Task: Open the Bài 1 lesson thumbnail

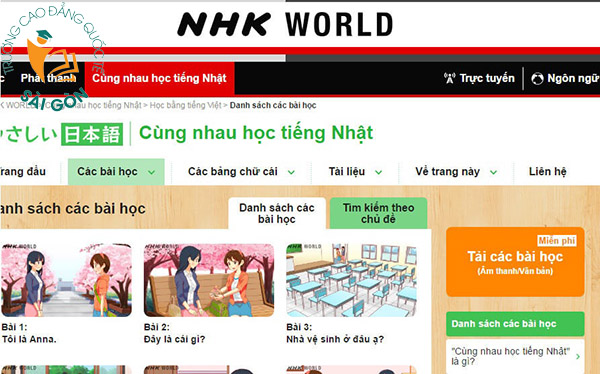Action: pyautogui.click(x=67, y=280)
